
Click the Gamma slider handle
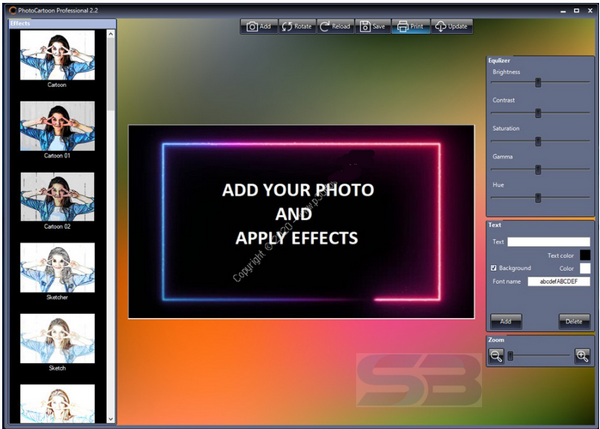point(538,170)
